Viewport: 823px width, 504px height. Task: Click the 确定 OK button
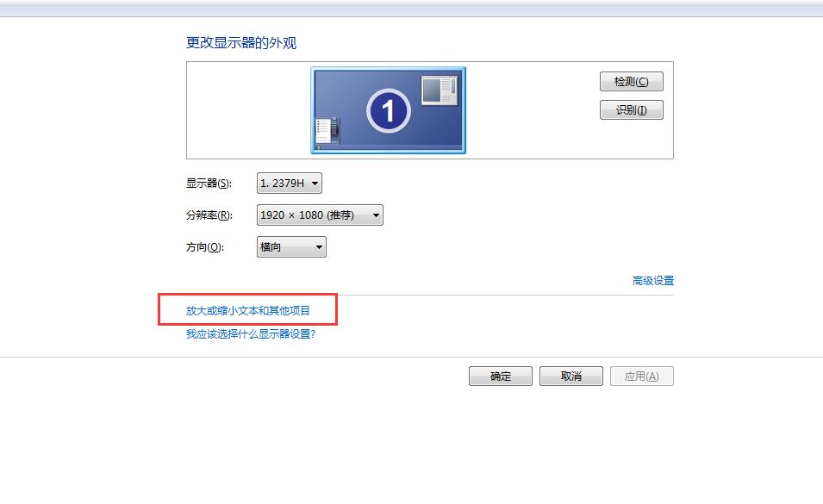pos(500,376)
